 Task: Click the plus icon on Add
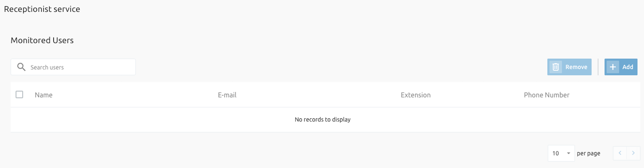(613, 67)
